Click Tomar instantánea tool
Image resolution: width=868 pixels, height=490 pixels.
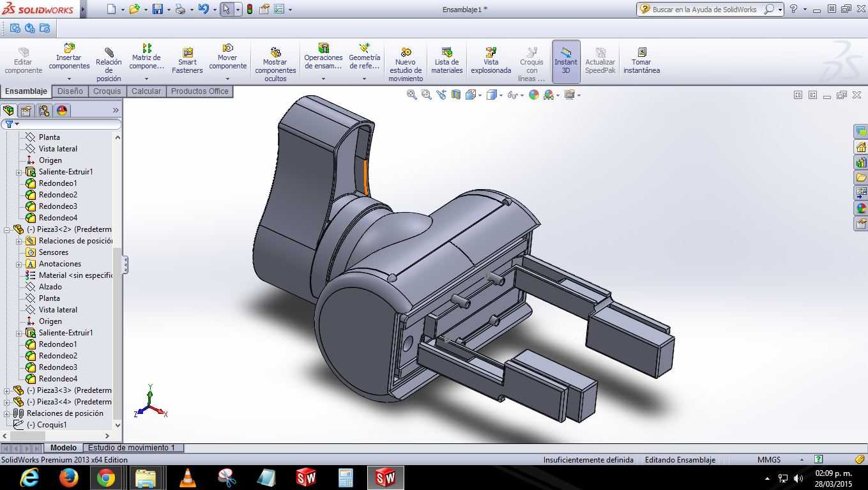click(x=641, y=59)
